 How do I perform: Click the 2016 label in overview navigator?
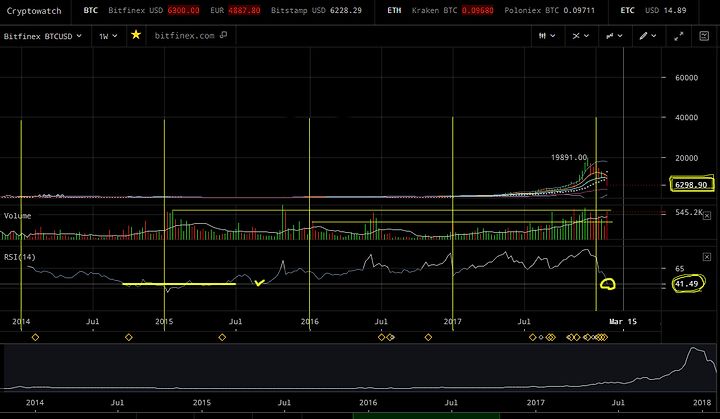click(x=368, y=402)
